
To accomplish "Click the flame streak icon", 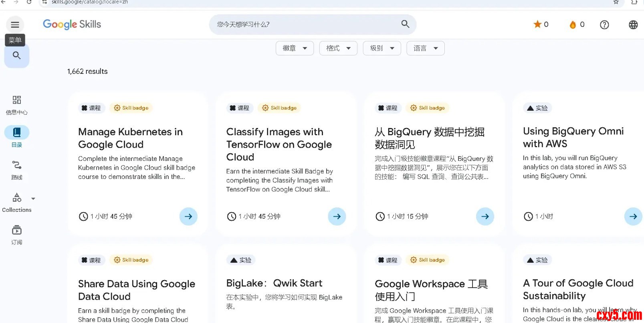I will [x=573, y=25].
